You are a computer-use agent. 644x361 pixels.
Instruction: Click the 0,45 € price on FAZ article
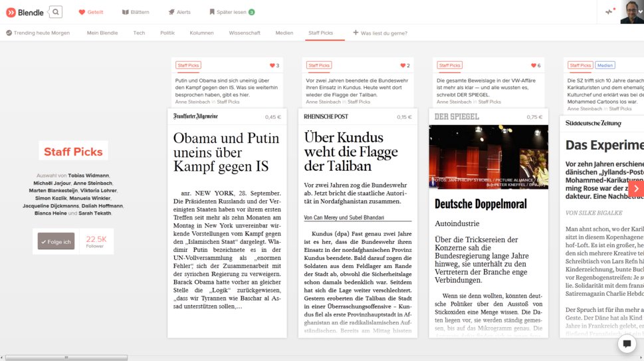click(272, 117)
